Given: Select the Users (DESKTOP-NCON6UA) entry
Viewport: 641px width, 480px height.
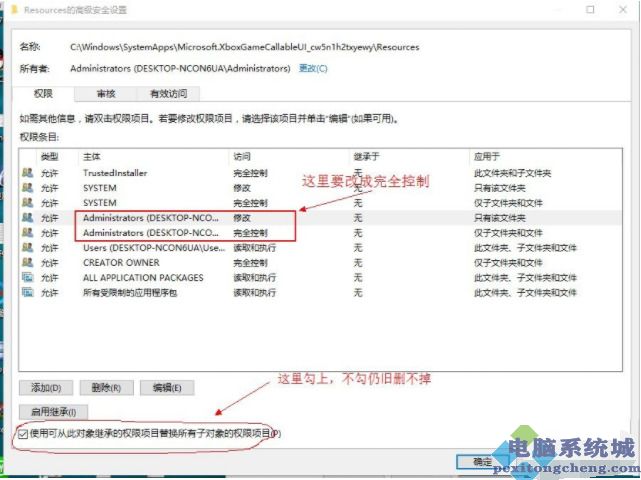Looking at the screenshot, I should pyautogui.click(x=320, y=248).
